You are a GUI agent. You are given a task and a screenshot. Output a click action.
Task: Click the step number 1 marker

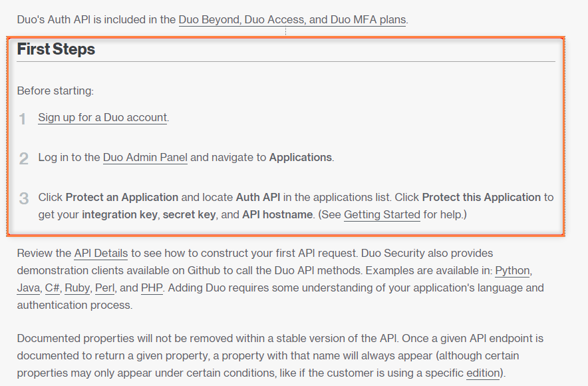click(23, 118)
